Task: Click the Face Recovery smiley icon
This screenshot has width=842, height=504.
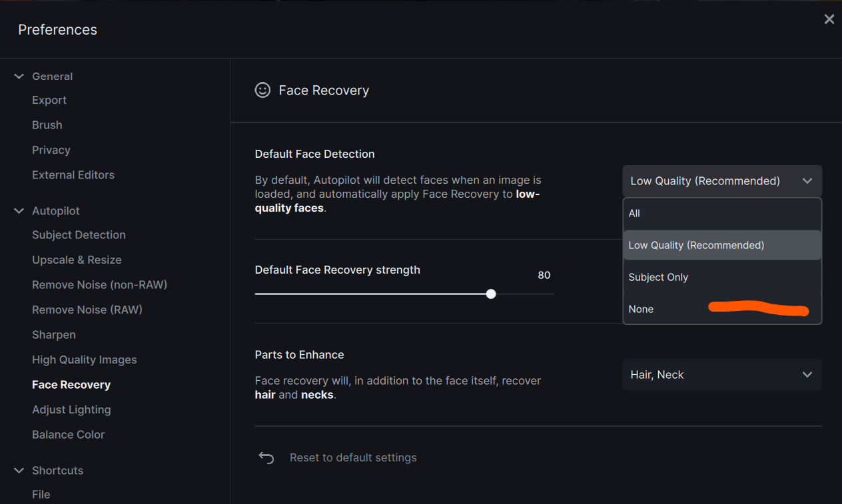Action: pyautogui.click(x=262, y=90)
